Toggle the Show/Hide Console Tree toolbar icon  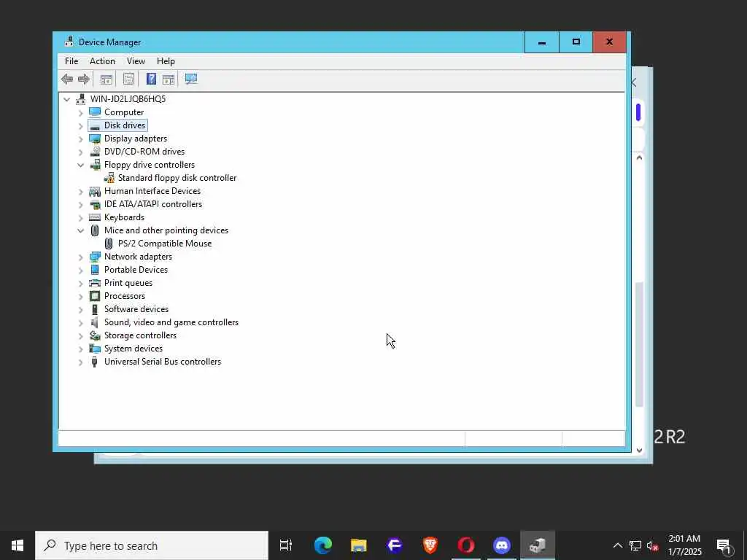107,79
